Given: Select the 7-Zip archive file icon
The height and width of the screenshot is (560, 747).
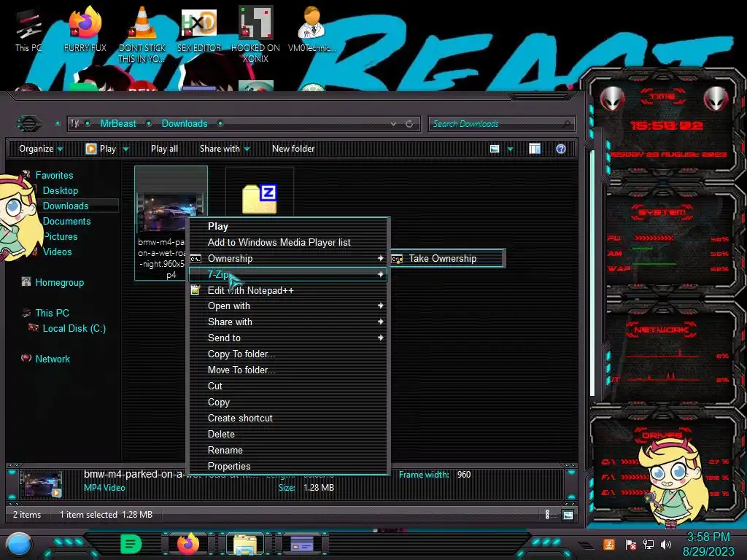Looking at the screenshot, I should [x=260, y=199].
